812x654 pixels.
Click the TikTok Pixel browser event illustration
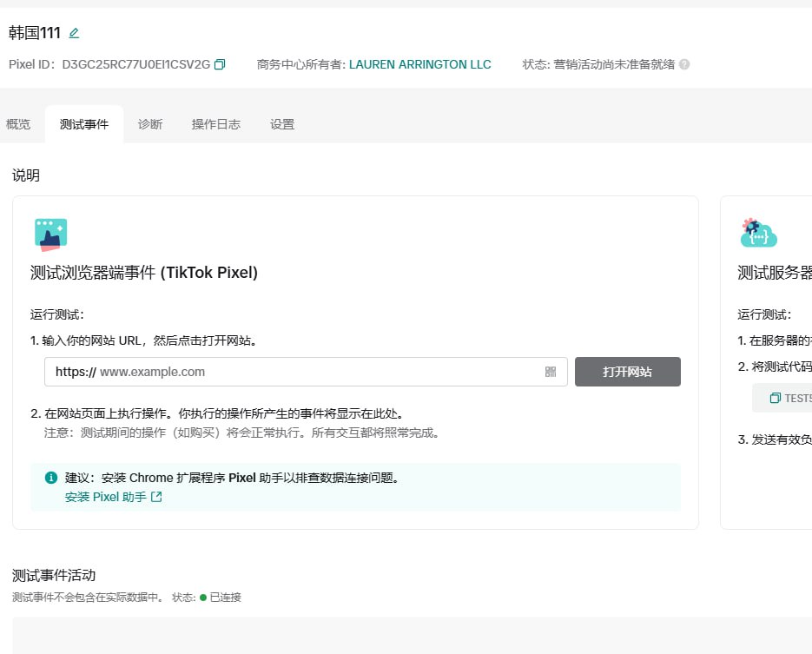(x=50, y=235)
